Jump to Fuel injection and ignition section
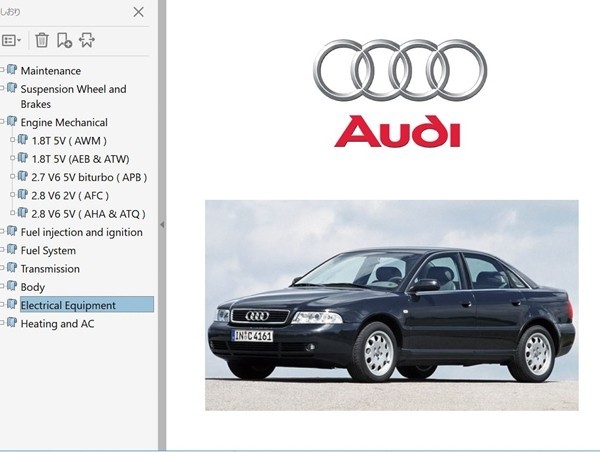This screenshot has height=452, width=600. point(81,232)
